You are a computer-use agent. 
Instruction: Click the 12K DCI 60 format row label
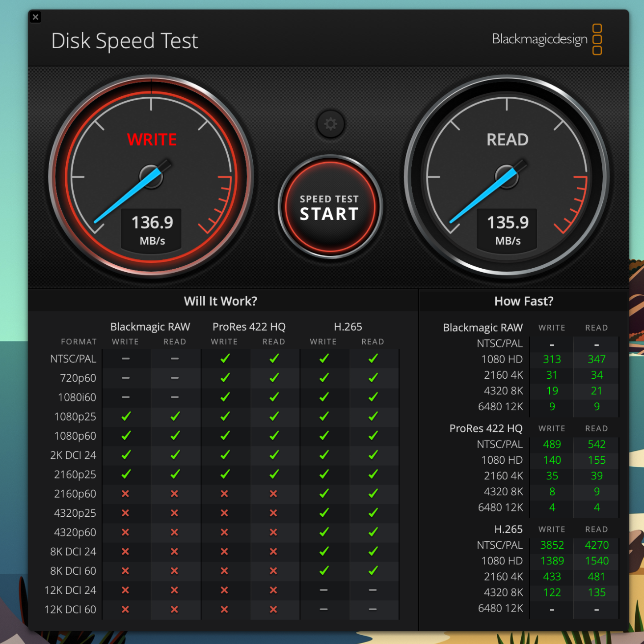[70, 610]
